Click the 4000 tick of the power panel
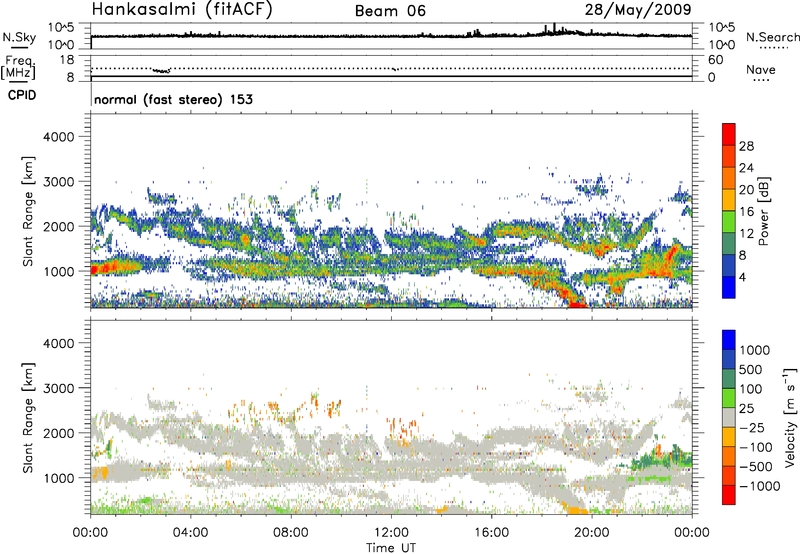The height and width of the screenshot is (554, 800). click(58, 137)
